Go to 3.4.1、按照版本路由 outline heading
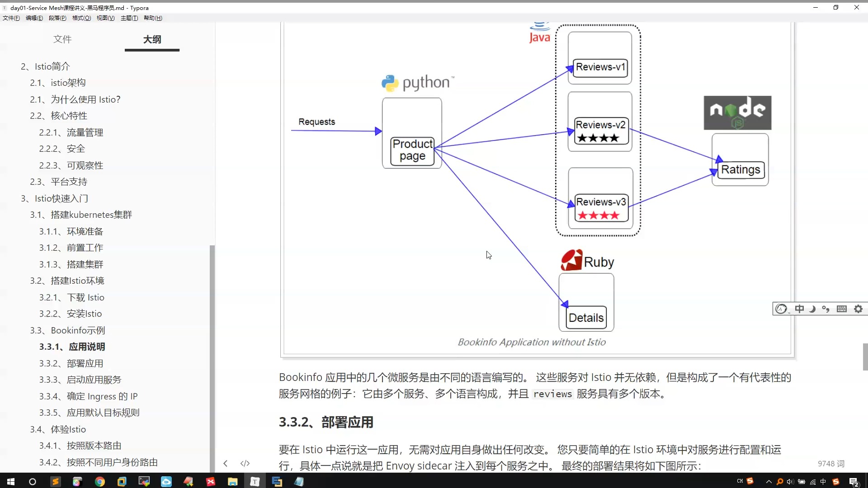This screenshot has height=488, width=868. pos(80,446)
